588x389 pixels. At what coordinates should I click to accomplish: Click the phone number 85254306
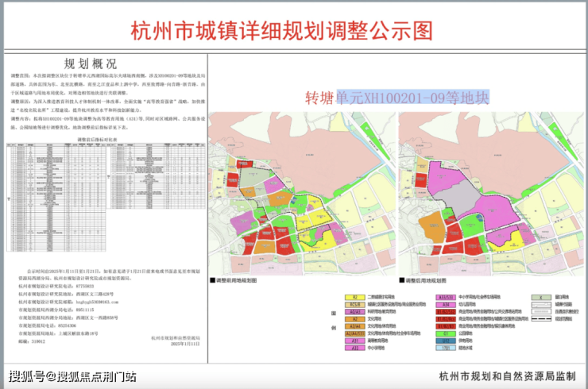click(x=67, y=325)
